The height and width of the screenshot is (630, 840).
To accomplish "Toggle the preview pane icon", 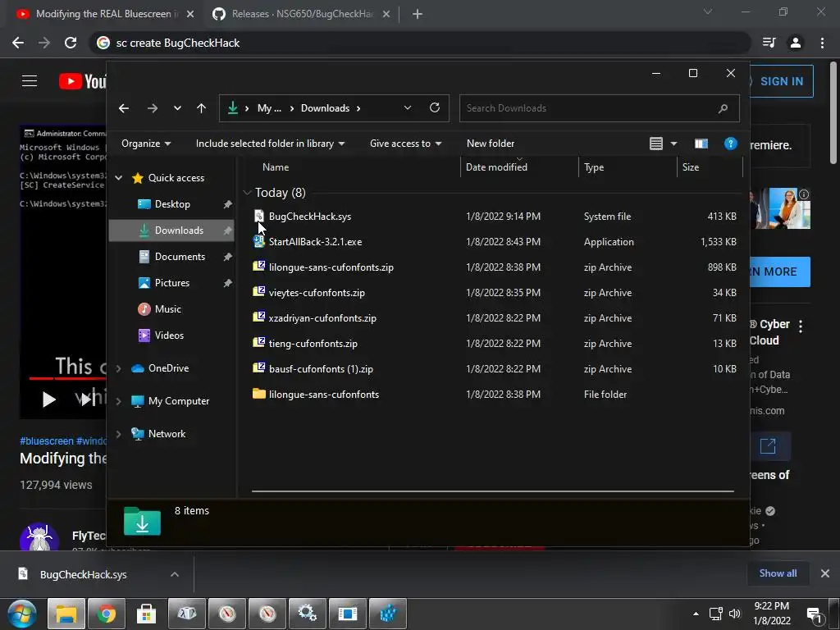I will coord(701,144).
